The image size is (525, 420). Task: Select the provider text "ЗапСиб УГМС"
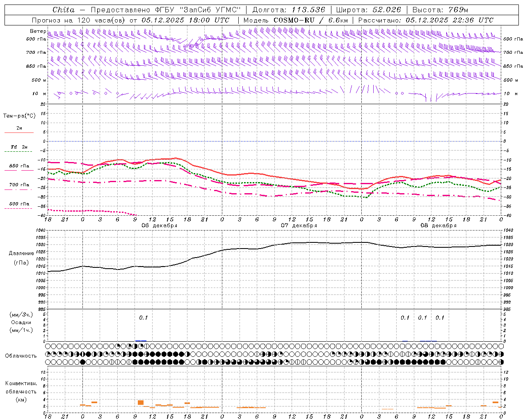(x=210, y=9)
